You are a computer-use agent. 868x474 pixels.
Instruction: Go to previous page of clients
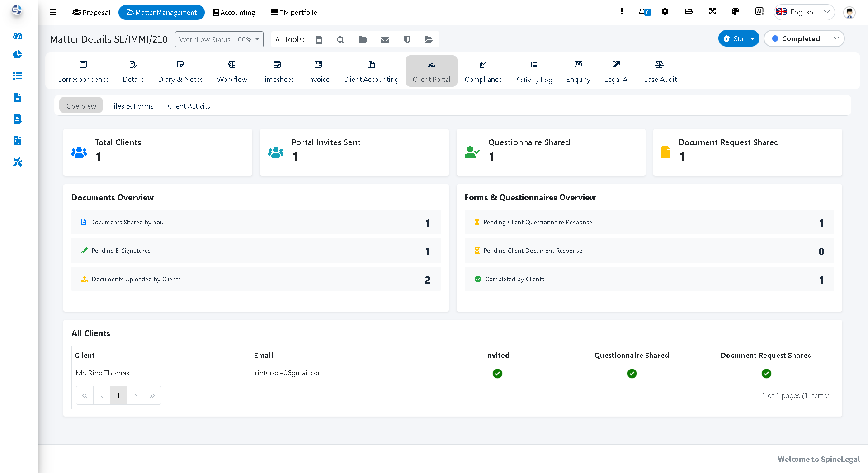pos(102,396)
